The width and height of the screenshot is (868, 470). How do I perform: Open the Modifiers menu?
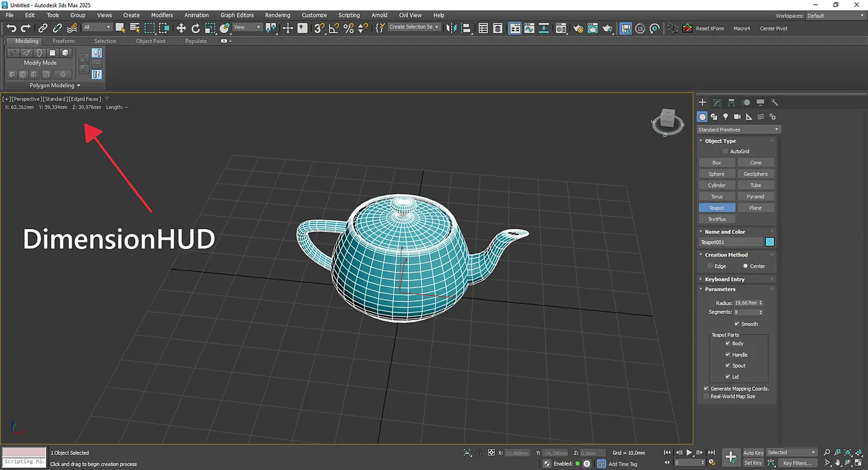pyautogui.click(x=162, y=15)
